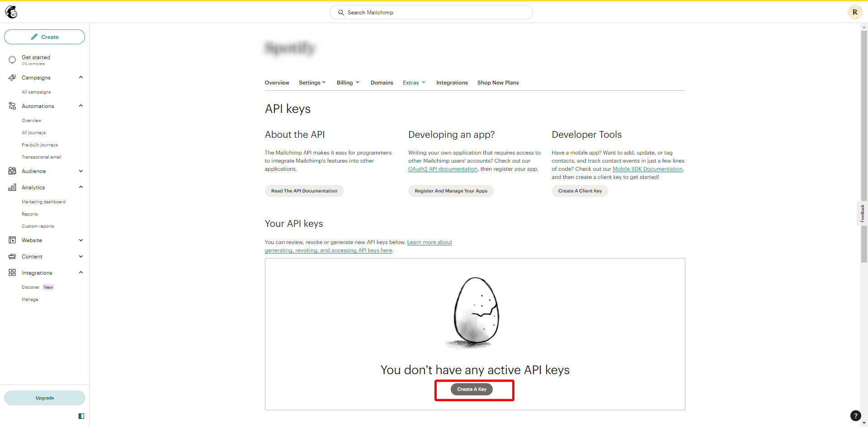Expand the Audience section chevron

point(81,171)
